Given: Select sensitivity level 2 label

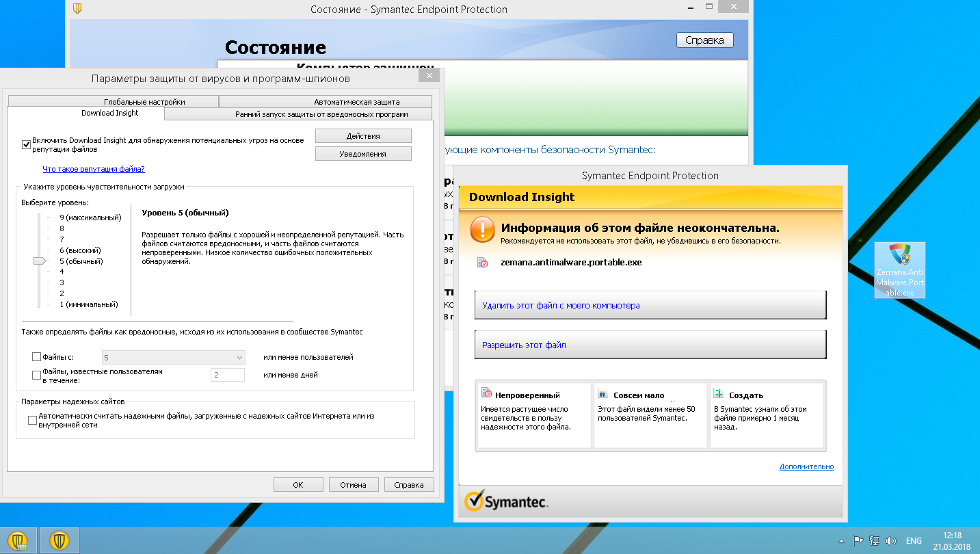Looking at the screenshot, I should (62, 293).
